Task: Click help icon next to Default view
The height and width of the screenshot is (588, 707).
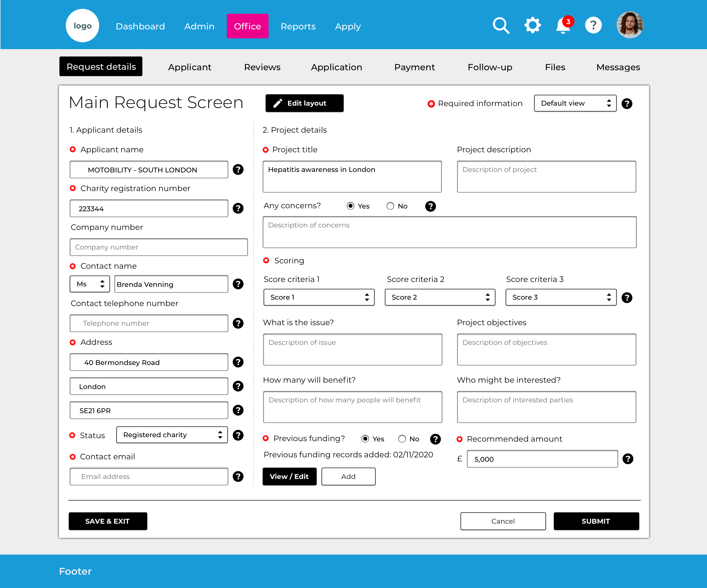Action: [626, 103]
